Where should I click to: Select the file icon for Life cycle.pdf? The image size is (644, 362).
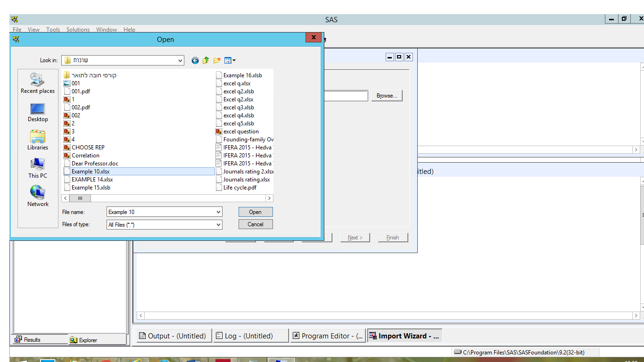point(219,188)
